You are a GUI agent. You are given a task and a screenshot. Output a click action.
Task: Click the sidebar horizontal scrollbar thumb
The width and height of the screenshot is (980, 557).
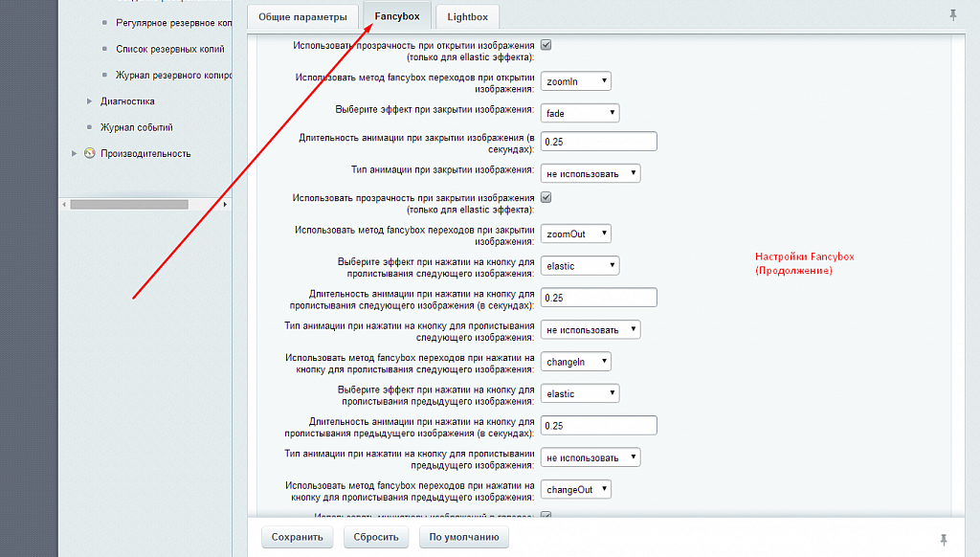coord(129,205)
